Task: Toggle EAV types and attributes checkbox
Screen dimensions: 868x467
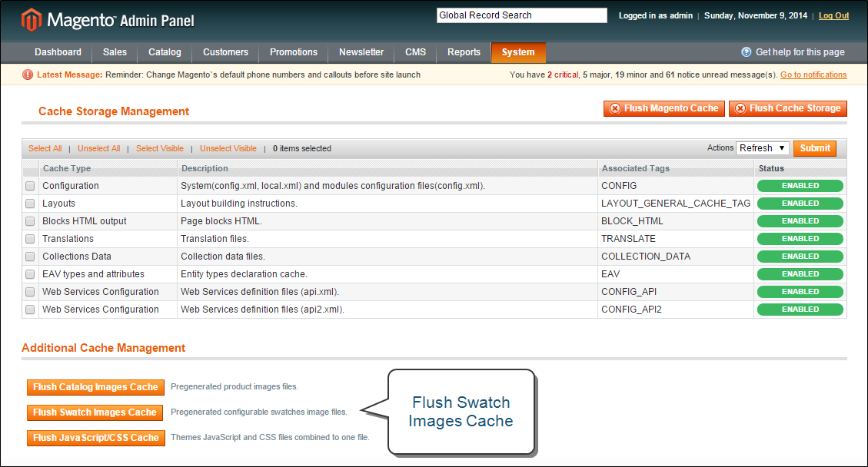Action: (x=30, y=274)
